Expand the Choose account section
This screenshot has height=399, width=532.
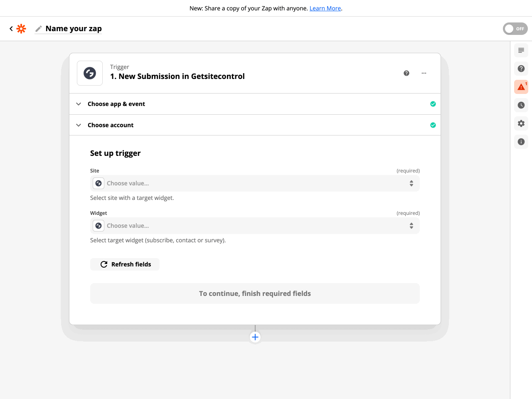tap(111, 125)
